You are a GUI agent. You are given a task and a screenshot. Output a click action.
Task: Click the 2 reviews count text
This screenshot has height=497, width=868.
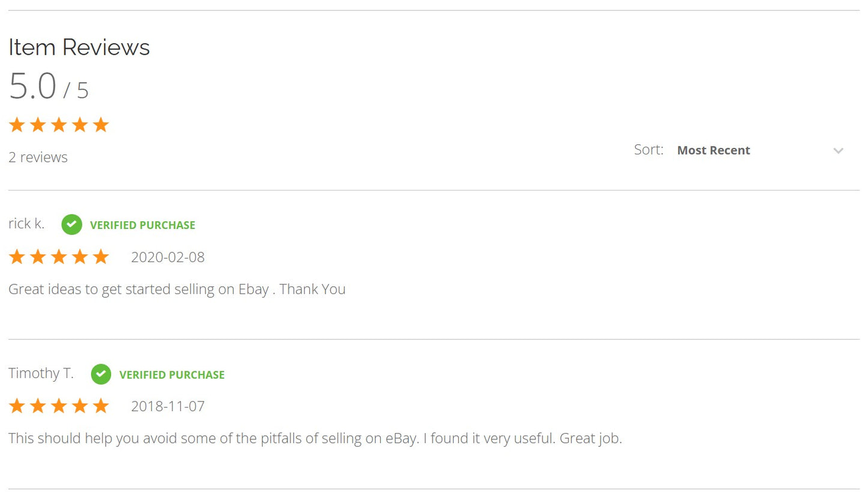click(x=38, y=157)
